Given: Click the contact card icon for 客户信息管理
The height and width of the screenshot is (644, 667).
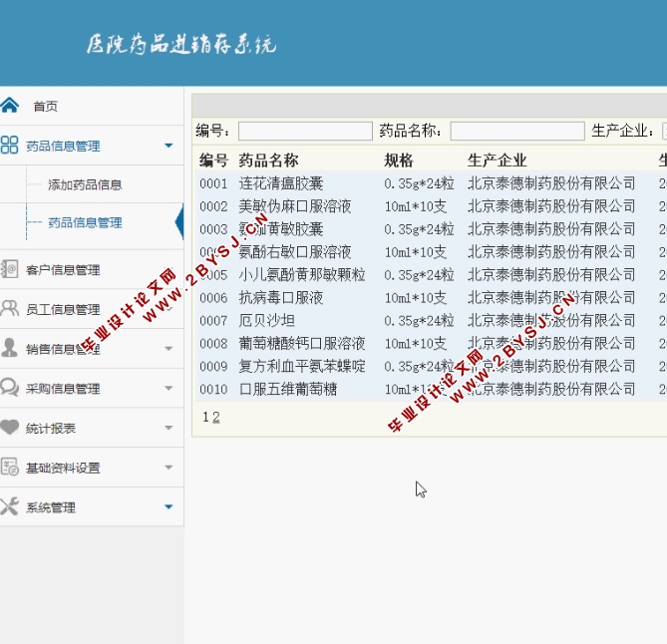Looking at the screenshot, I should click(9, 269).
